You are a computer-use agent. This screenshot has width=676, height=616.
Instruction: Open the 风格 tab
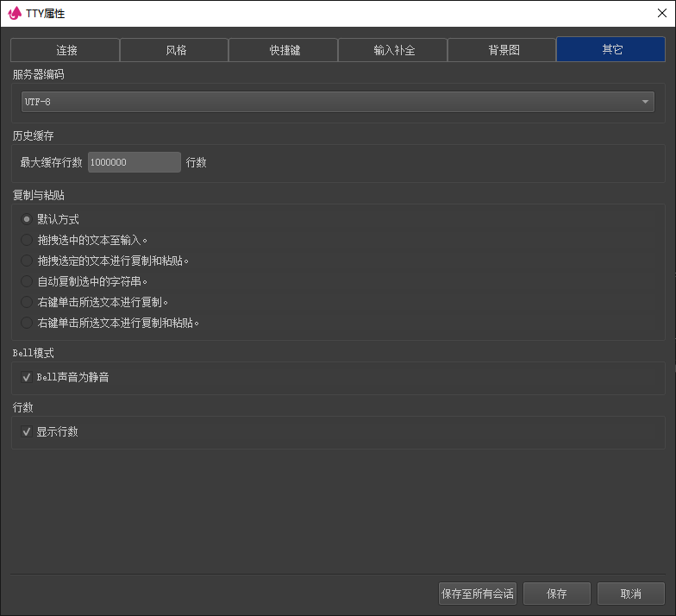click(x=174, y=50)
